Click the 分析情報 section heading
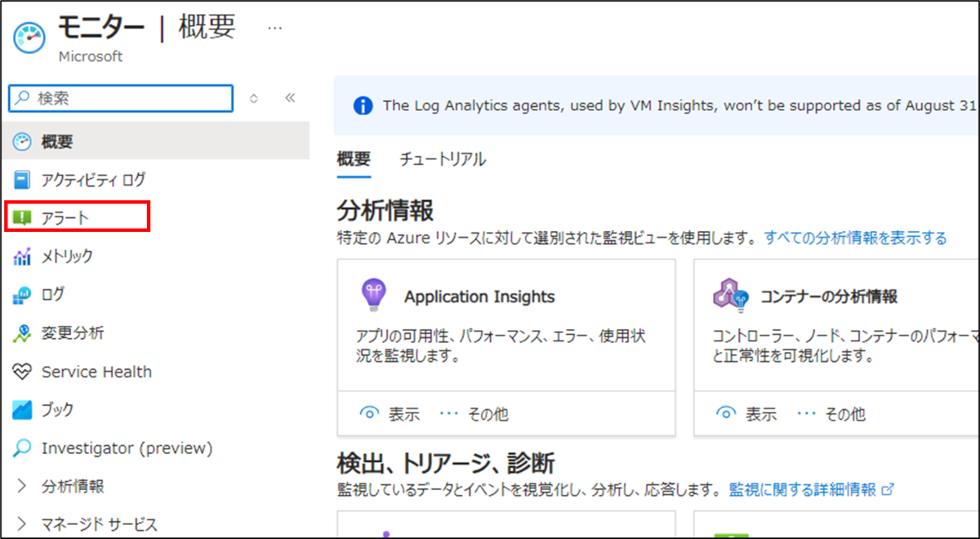 coord(385,210)
